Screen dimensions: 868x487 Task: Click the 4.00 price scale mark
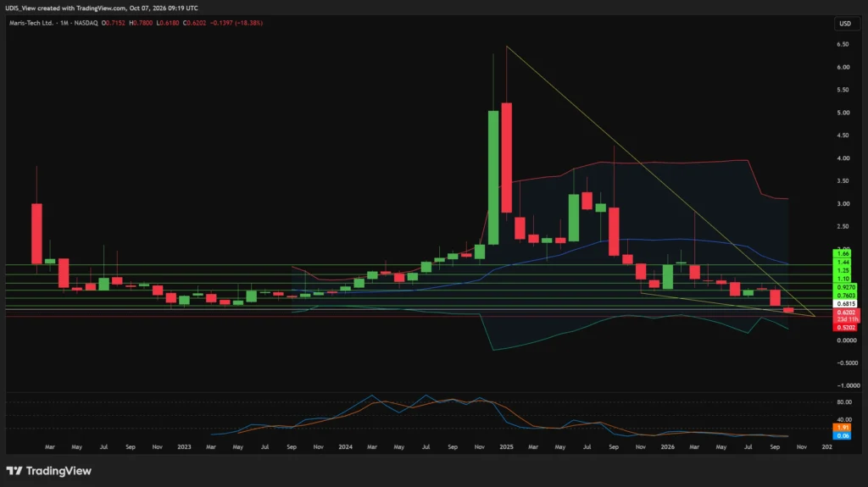click(x=843, y=158)
